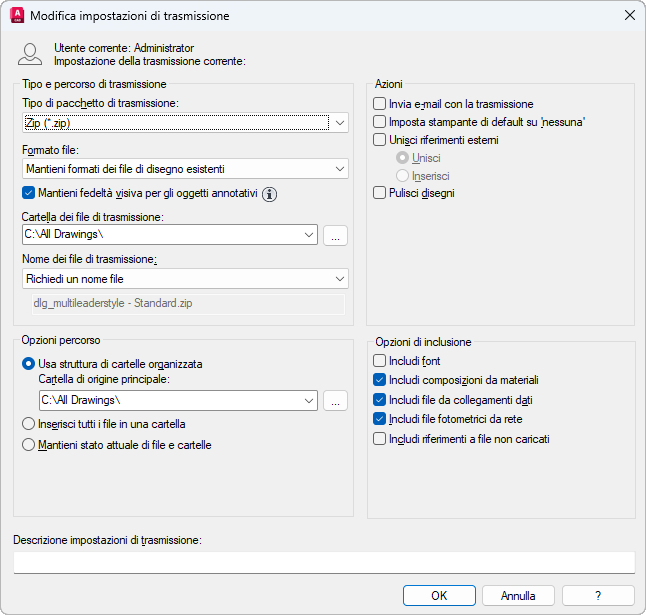Open the transmittal package type dropdown
Screen dimensions: 646x615
341,123
